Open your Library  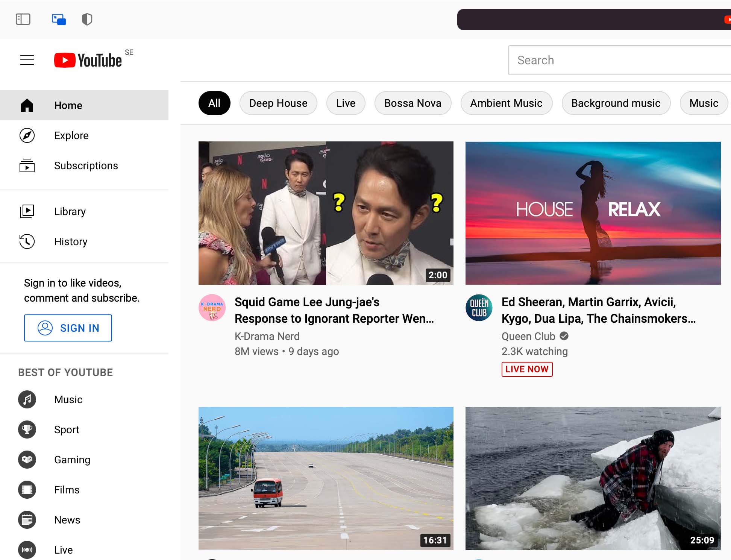tap(70, 211)
